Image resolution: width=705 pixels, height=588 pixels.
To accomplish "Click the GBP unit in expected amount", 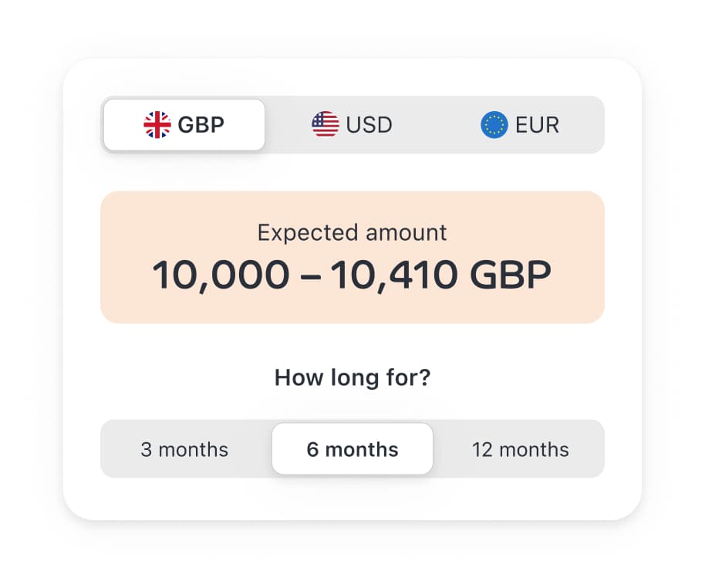I will tap(511, 275).
